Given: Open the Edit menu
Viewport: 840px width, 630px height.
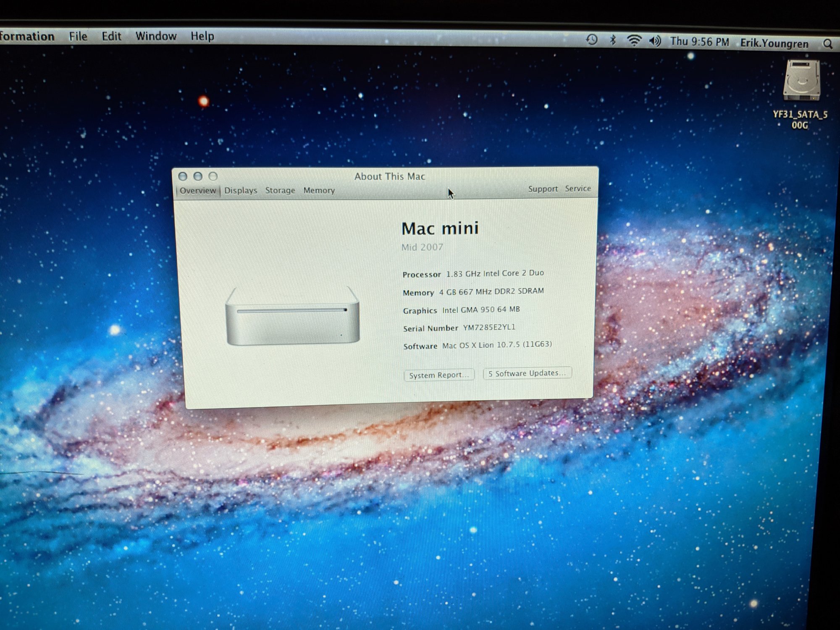Looking at the screenshot, I should (111, 37).
